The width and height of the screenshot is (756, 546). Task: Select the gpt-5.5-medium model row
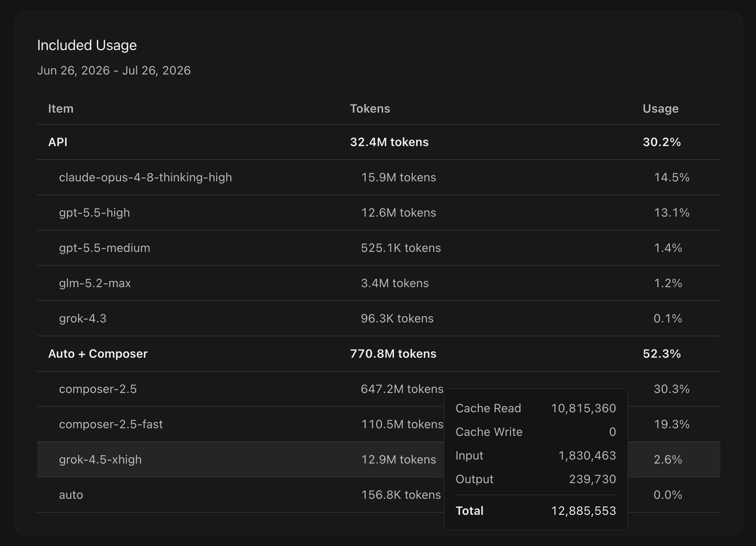coord(378,248)
